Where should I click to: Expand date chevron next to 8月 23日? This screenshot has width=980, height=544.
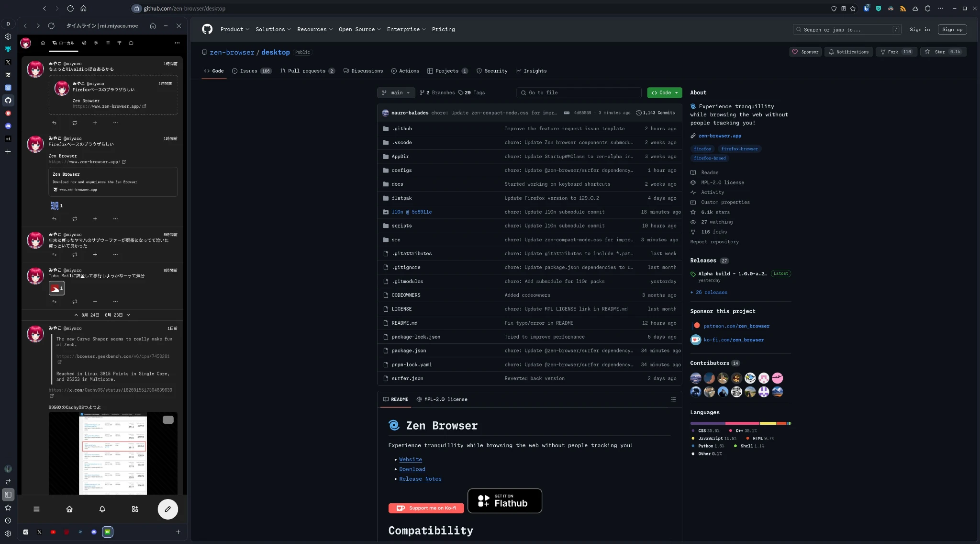pos(128,315)
